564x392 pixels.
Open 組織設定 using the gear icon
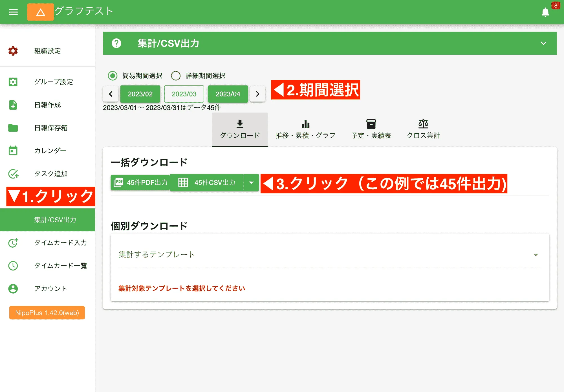tap(13, 51)
